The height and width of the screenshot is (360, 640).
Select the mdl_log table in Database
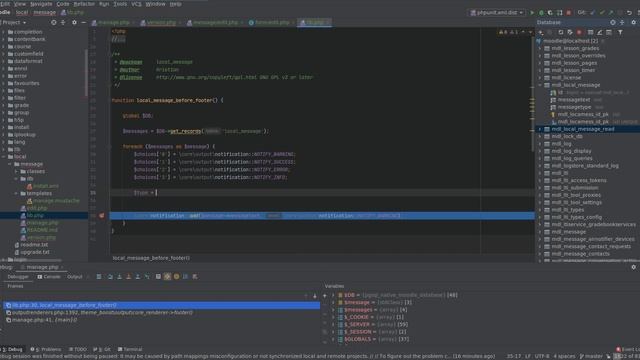pos(561,144)
